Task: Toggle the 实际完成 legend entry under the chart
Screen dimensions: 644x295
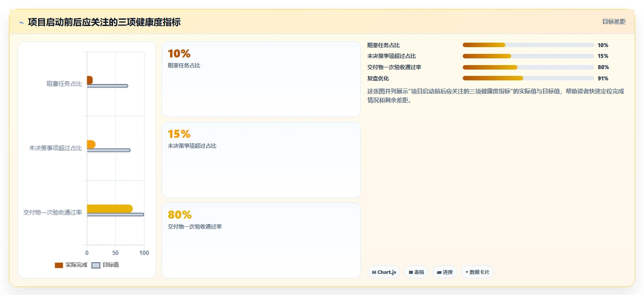Action: pyautogui.click(x=71, y=265)
